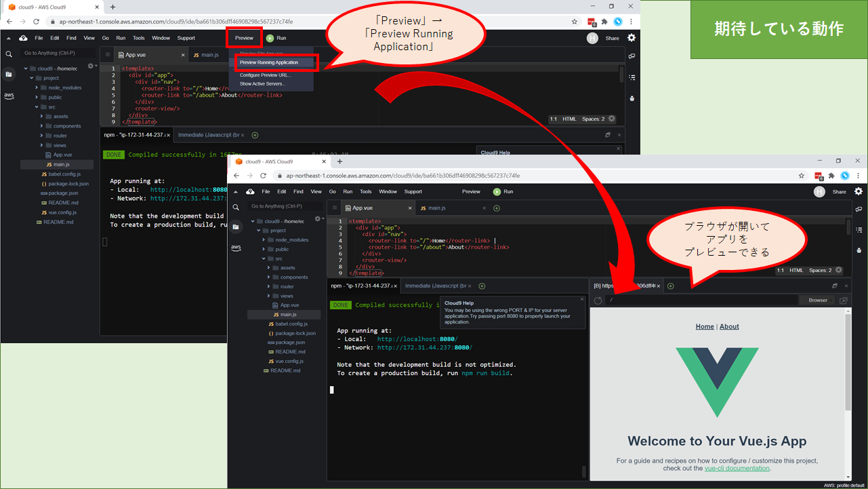
Task: Click Share button in front window
Action: tap(839, 191)
